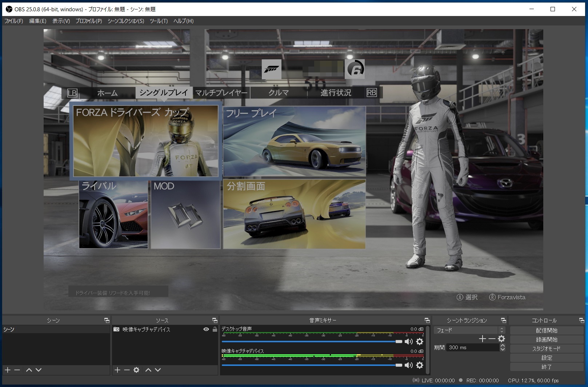Add a scene transition with the plus icon

click(483, 339)
